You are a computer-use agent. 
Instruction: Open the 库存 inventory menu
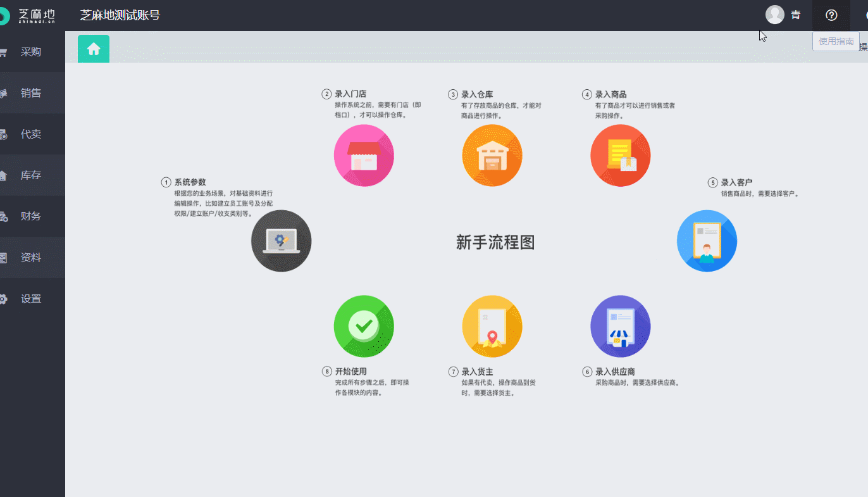click(x=32, y=175)
